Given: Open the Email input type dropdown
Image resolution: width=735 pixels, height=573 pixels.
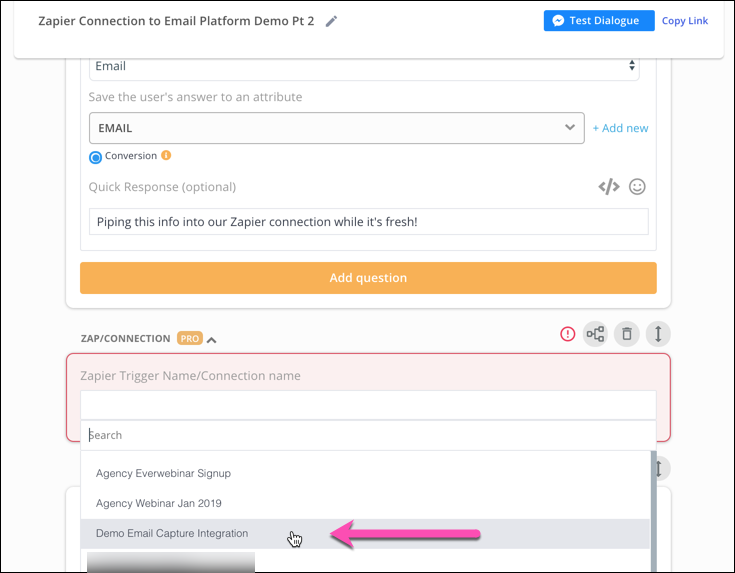Looking at the screenshot, I should 364,66.
